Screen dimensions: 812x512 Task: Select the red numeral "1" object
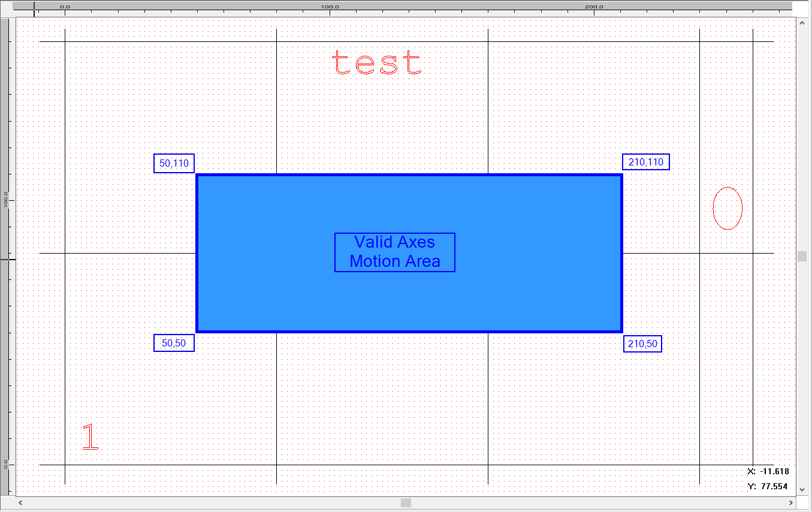[x=90, y=436]
